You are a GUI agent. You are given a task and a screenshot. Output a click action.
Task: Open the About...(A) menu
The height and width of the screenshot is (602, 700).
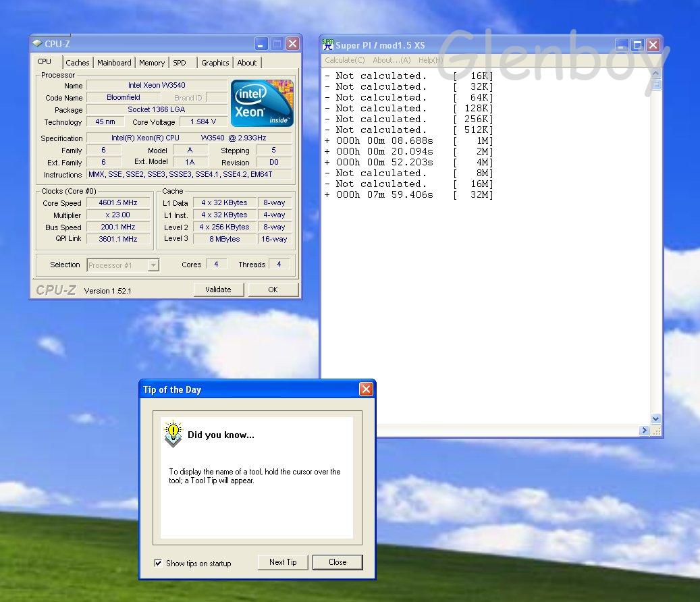pyautogui.click(x=392, y=60)
